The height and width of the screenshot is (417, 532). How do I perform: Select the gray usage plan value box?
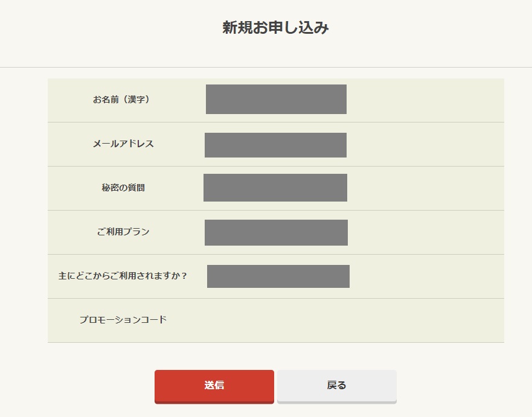point(276,232)
